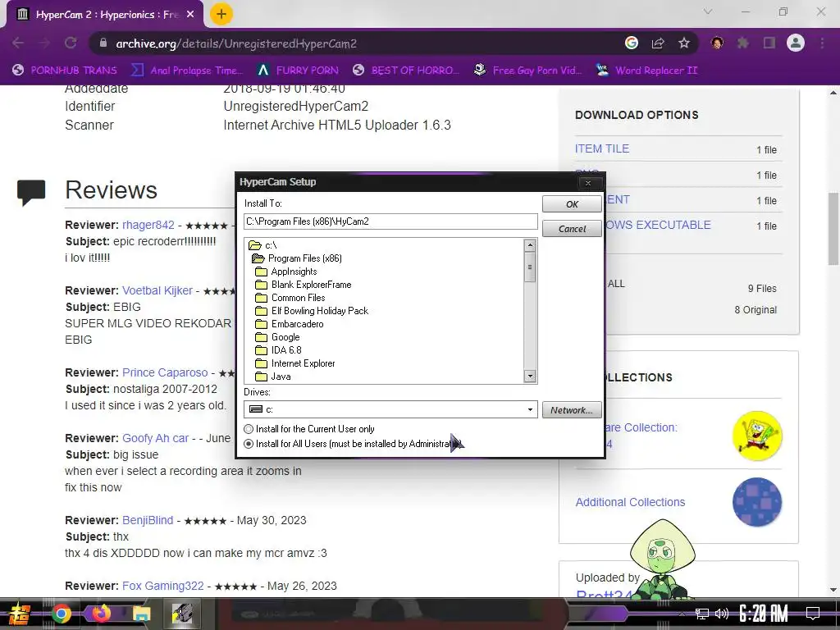The height and width of the screenshot is (630, 840).
Task: Open reviewer Fox Gaming322 profile link
Action: [163, 586]
